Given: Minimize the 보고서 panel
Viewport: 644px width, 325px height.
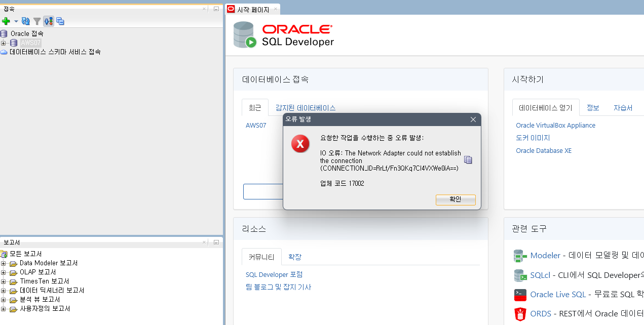Looking at the screenshot, I should click(216, 242).
